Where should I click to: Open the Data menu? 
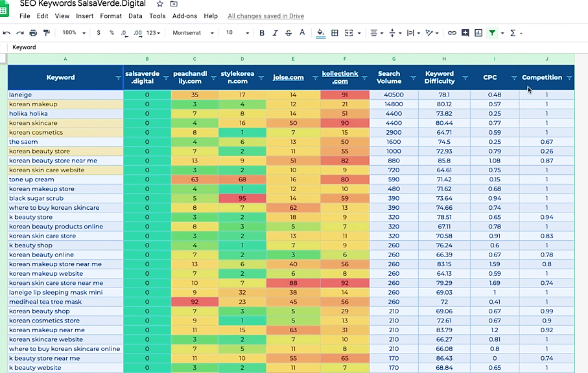click(x=135, y=16)
